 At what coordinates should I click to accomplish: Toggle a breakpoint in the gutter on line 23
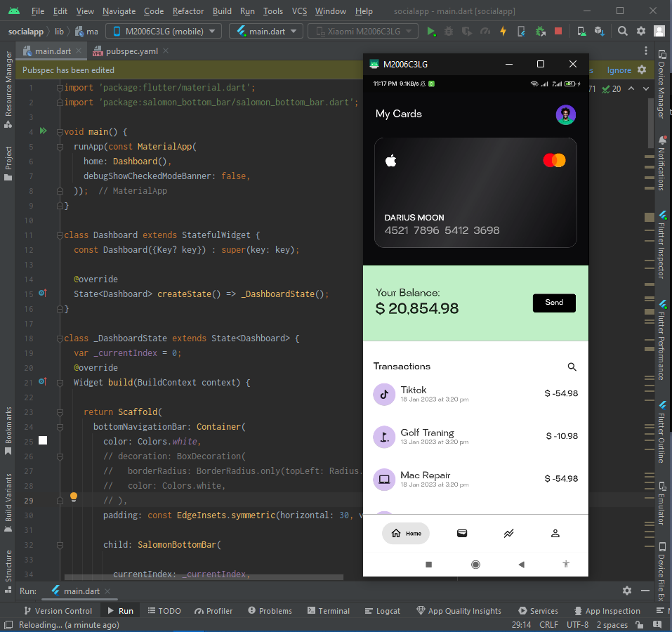(x=42, y=412)
